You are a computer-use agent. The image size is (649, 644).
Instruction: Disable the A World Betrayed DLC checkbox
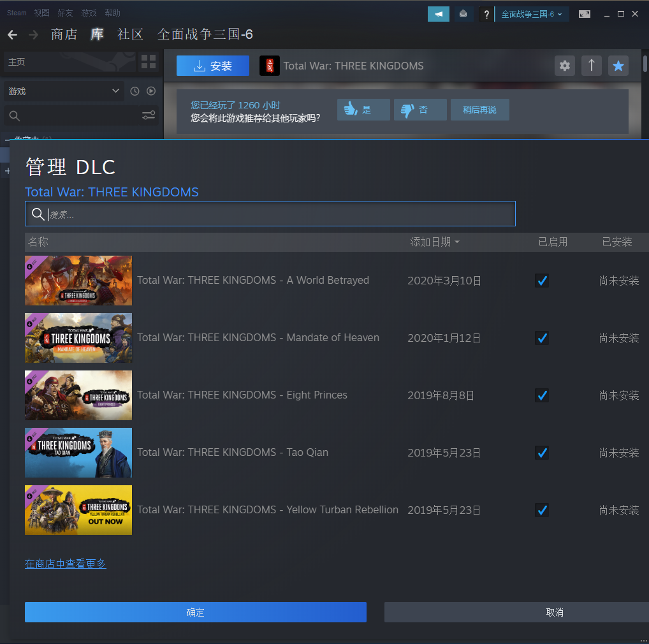coord(542,281)
